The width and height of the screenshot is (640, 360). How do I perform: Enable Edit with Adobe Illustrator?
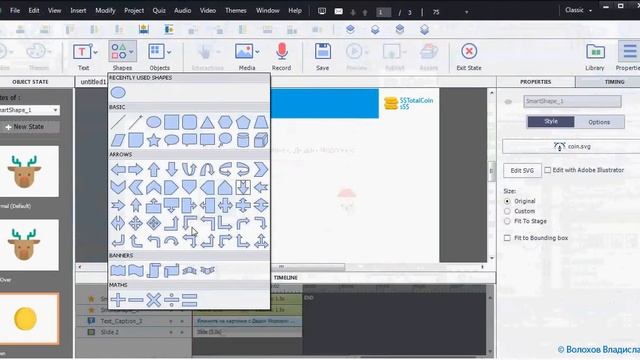tap(548, 170)
